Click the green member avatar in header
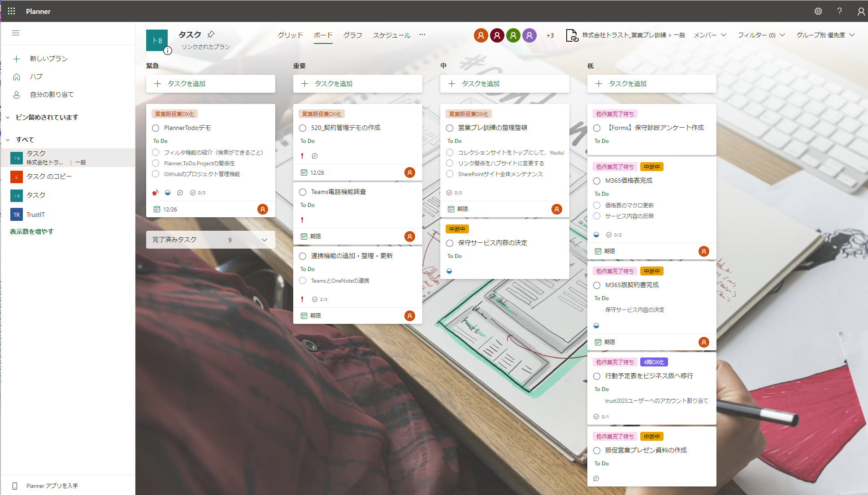Image resolution: width=868 pixels, height=495 pixels. [x=513, y=35]
